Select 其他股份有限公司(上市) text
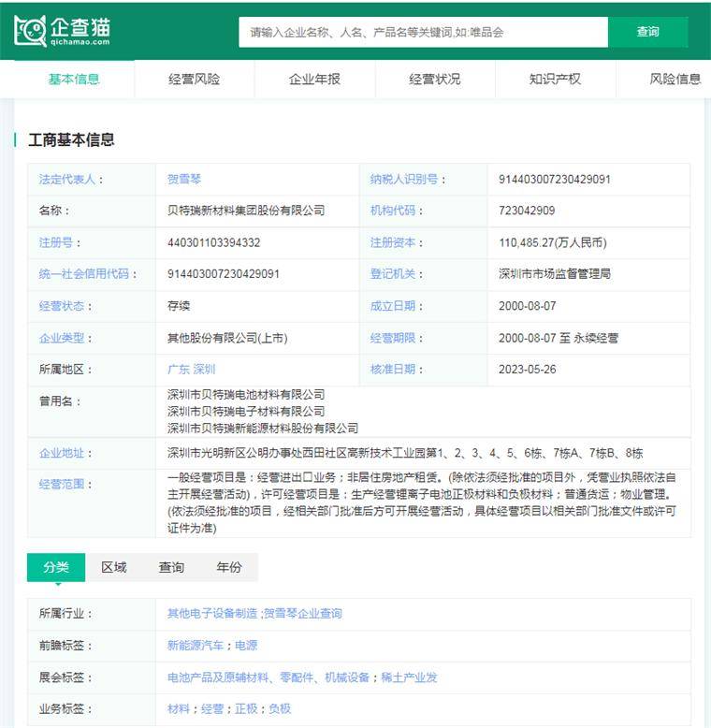 227,338
